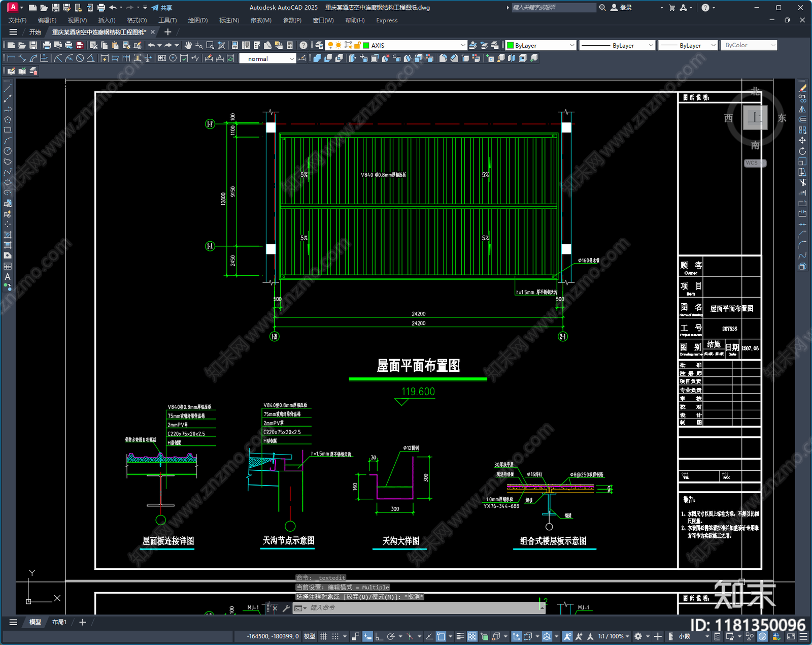Click the Plot/Print icon in standard toolbar
Image resolution: width=812 pixels, height=645 pixels.
pyautogui.click(x=47, y=45)
